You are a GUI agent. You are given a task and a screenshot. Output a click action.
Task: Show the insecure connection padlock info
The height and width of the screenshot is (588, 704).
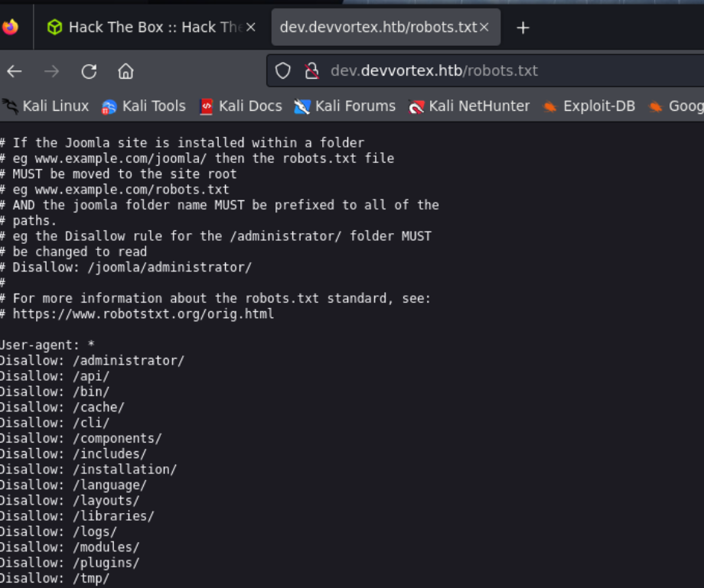click(311, 71)
